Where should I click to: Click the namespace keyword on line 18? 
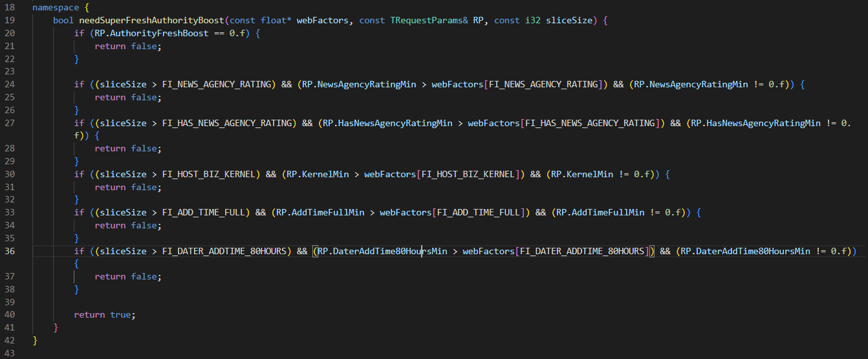pyautogui.click(x=55, y=8)
